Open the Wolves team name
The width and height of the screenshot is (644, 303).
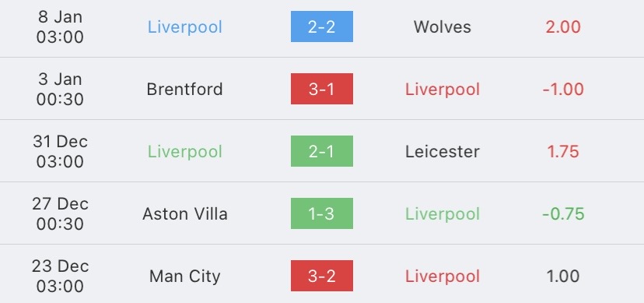coord(443,27)
